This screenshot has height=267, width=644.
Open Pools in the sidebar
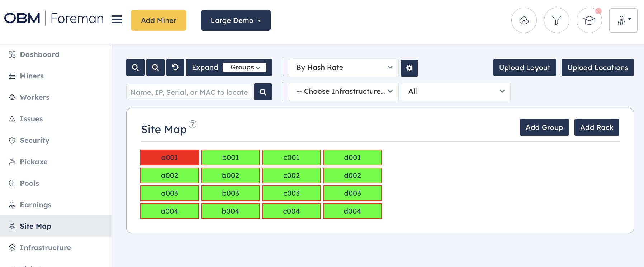(56, 183)
